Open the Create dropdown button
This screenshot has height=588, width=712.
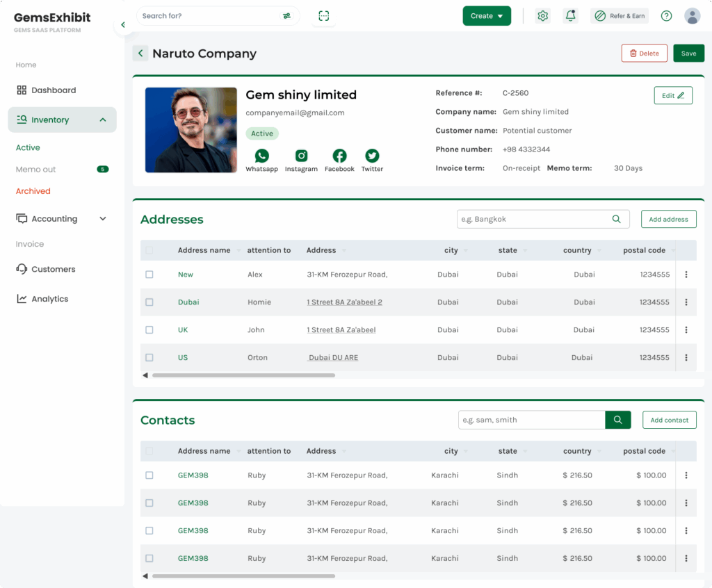(487, 16)
